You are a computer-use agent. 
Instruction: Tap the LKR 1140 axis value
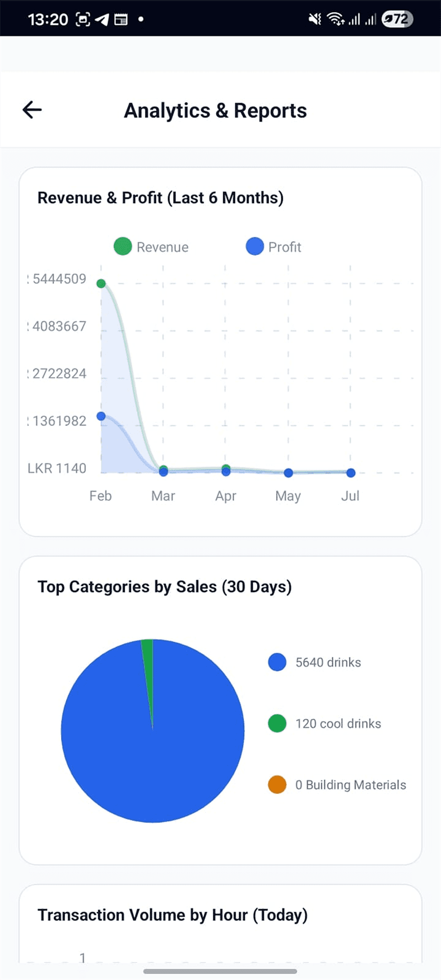[57, 468]
